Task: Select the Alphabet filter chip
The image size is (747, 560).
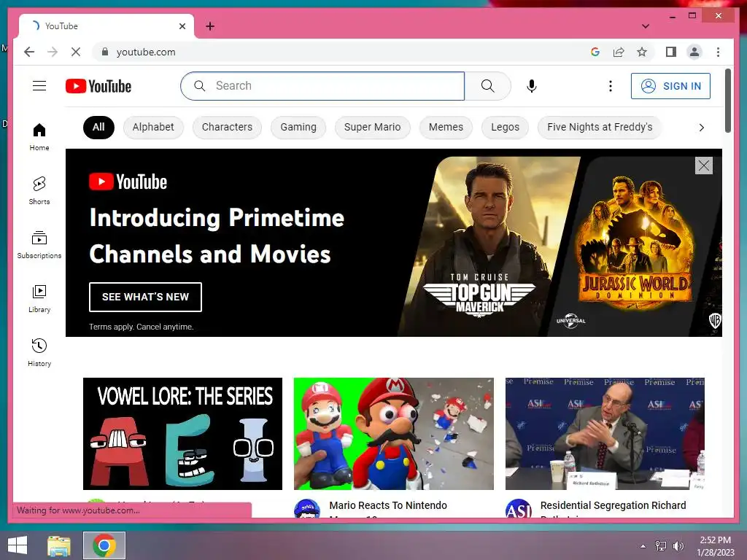Action: pyautogui.click(x=153, y=127)
